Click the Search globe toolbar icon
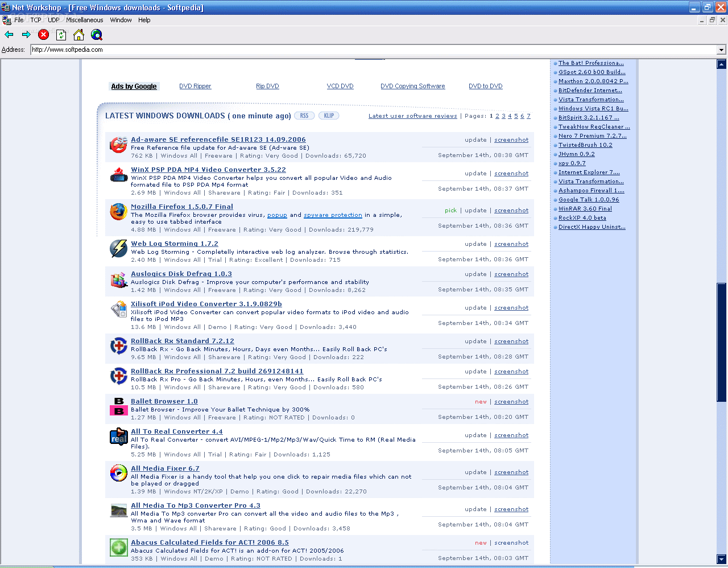Viewport: 728px width, 568px height. [x=97, y=35]
